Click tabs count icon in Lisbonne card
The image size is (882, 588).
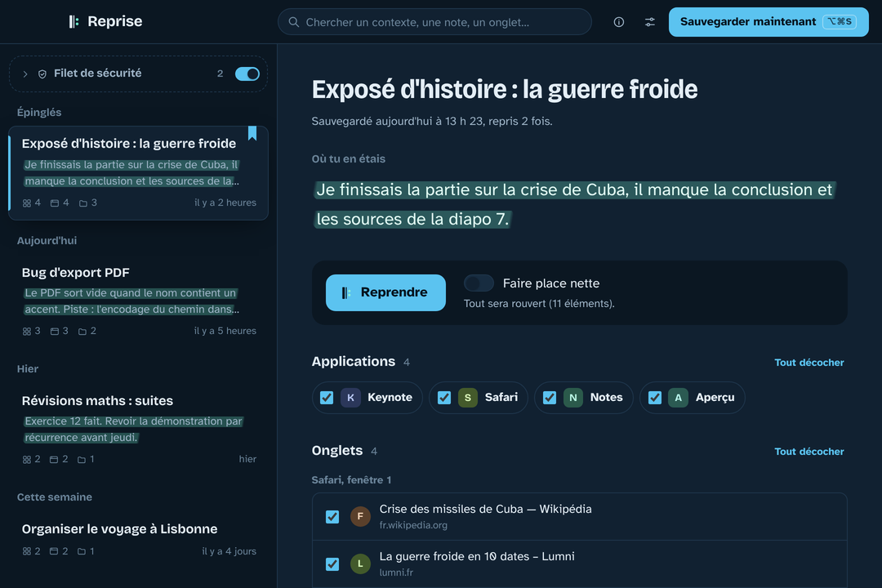click(54, 551)
